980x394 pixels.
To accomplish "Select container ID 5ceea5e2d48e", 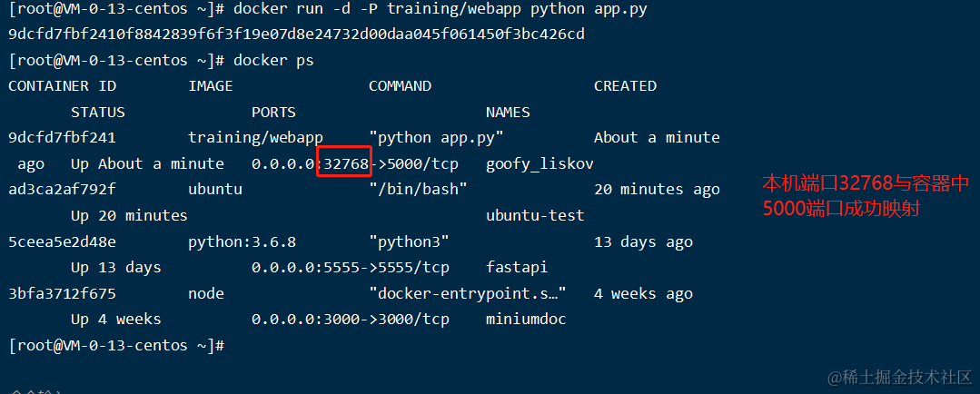I will (63, 241).
